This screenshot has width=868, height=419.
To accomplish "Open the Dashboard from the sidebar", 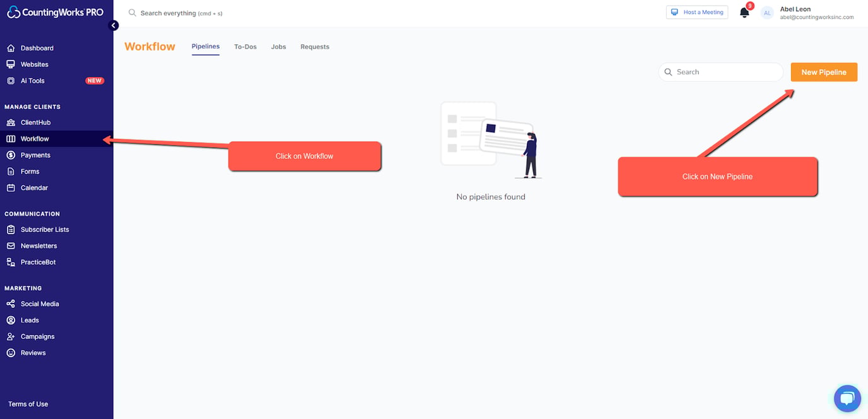I will pos(37,48).
